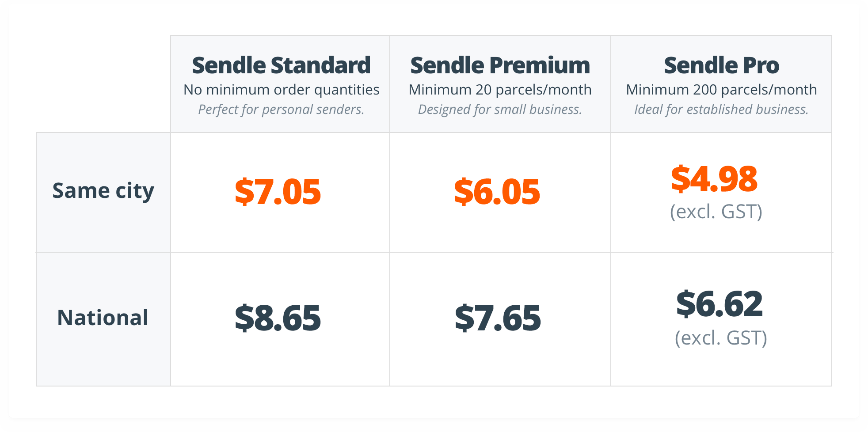This screenshot has height=432, width=868.
Task: Click the empty top-left table corner
Action: (x=103, y=84)
